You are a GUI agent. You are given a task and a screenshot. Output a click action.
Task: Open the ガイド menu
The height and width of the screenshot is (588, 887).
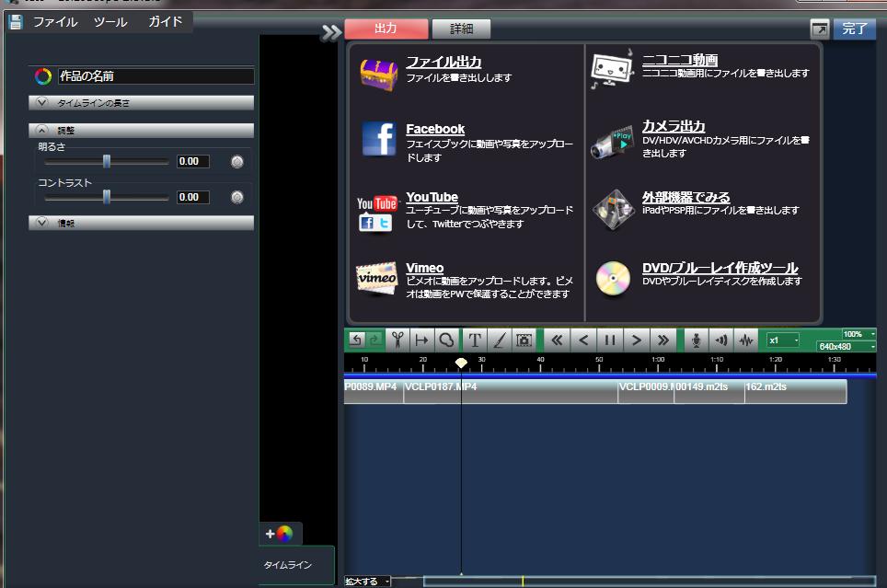(166, 21)
